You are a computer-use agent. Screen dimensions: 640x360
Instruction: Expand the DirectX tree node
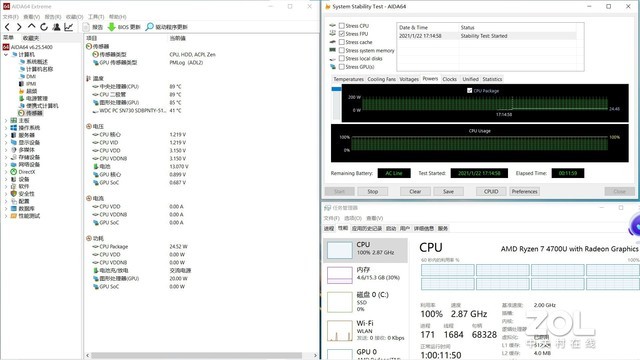click(6, 172)
